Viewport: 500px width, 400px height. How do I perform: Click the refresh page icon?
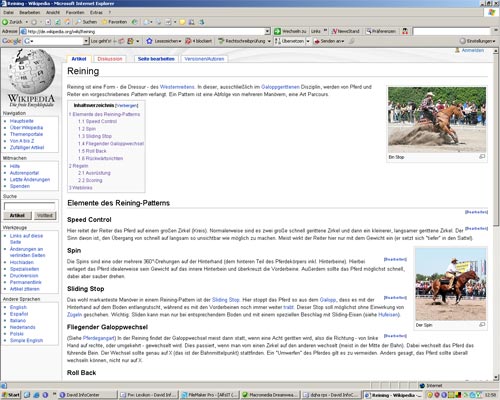click(58, 22)
